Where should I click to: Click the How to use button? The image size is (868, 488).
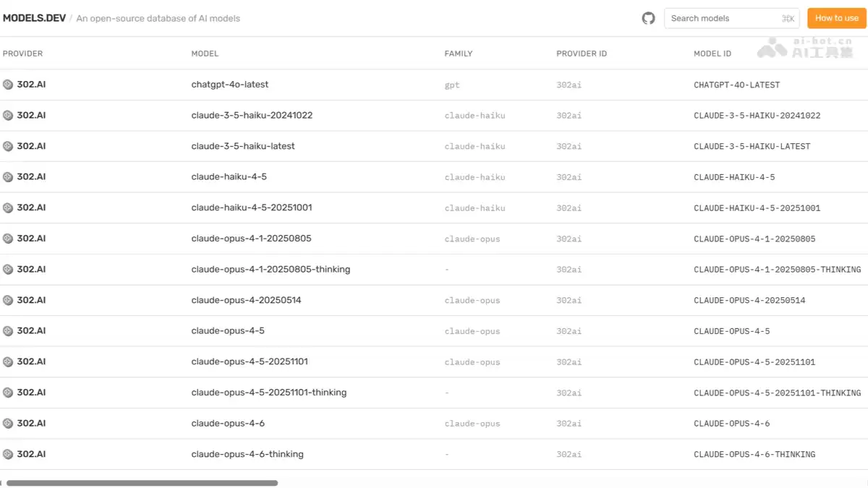point(837,18)
